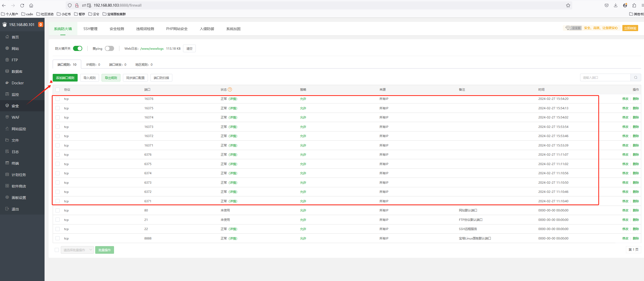
Task: Switch to the 违规词检测 tab
Action: [x=145, y=29]
